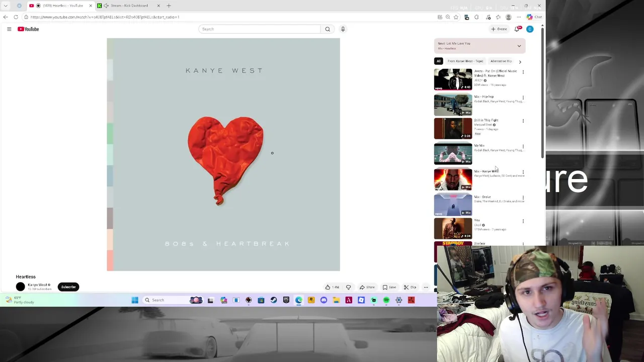Switch to the Stream - Kick Dashboard tab
This screenshot has height=362, width=644.
129,6
